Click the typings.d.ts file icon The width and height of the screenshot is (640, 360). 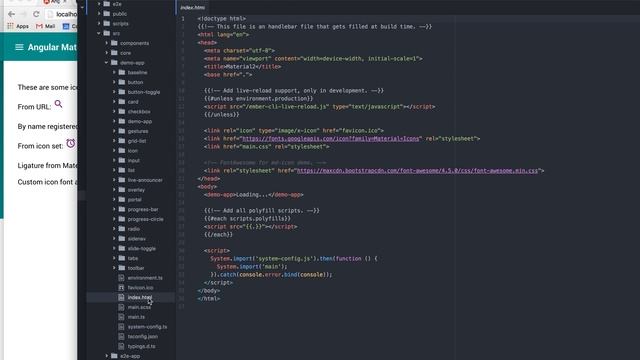click(x=121, y=347)
